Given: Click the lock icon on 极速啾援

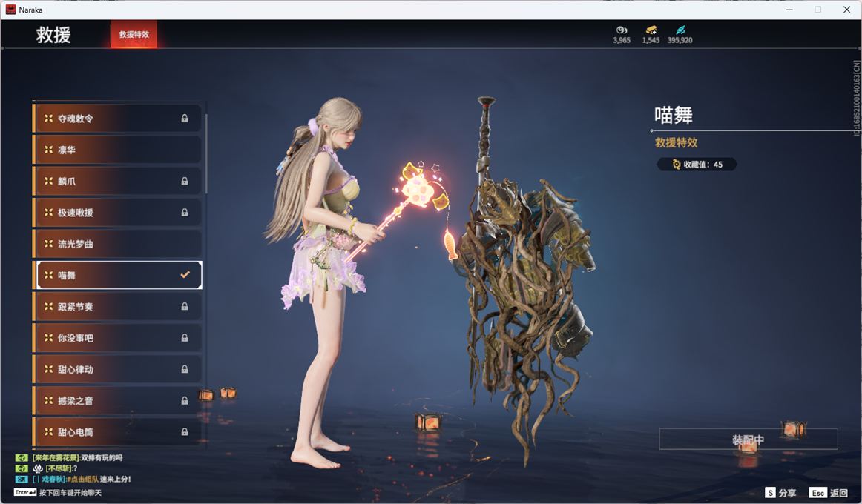Looking at the screenshot, I should tap(185, 212).
